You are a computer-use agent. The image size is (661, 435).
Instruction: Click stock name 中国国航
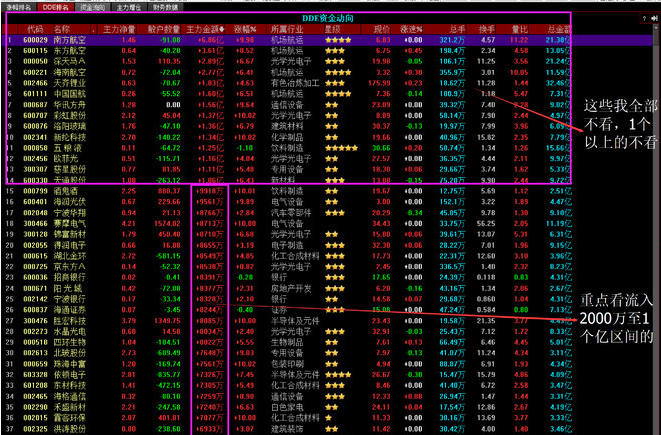(70, 94)
